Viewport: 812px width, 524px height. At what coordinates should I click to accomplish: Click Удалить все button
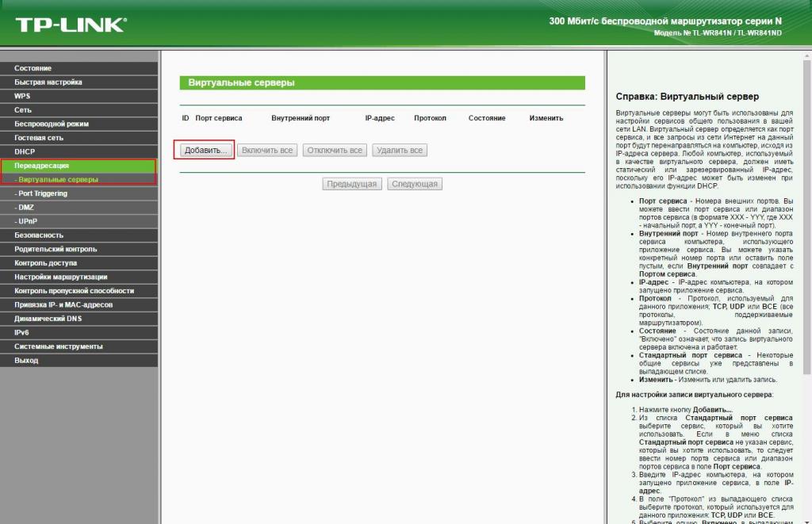pyautogui.click(x=400, y=150)
